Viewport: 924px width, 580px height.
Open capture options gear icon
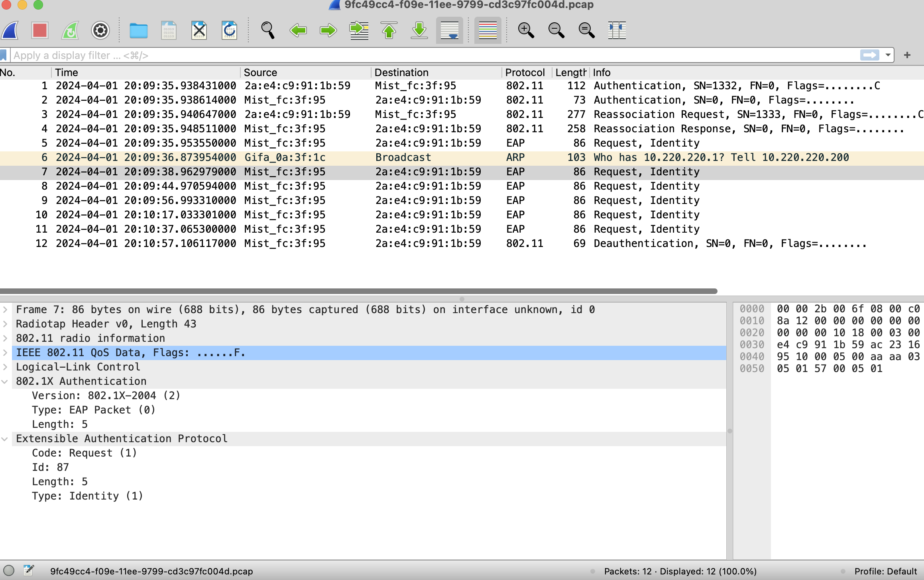[100, 30]
